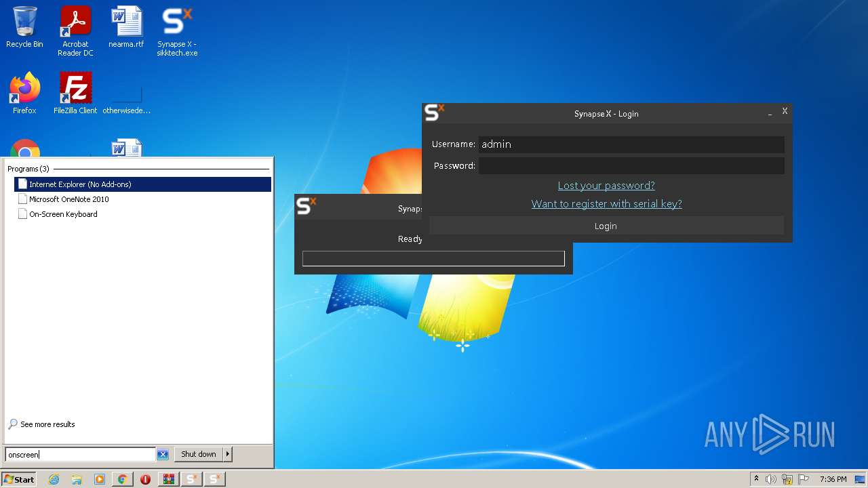Close the Synapse X Login window
Viewport: 868px width, 488px height.
(785, 111)
